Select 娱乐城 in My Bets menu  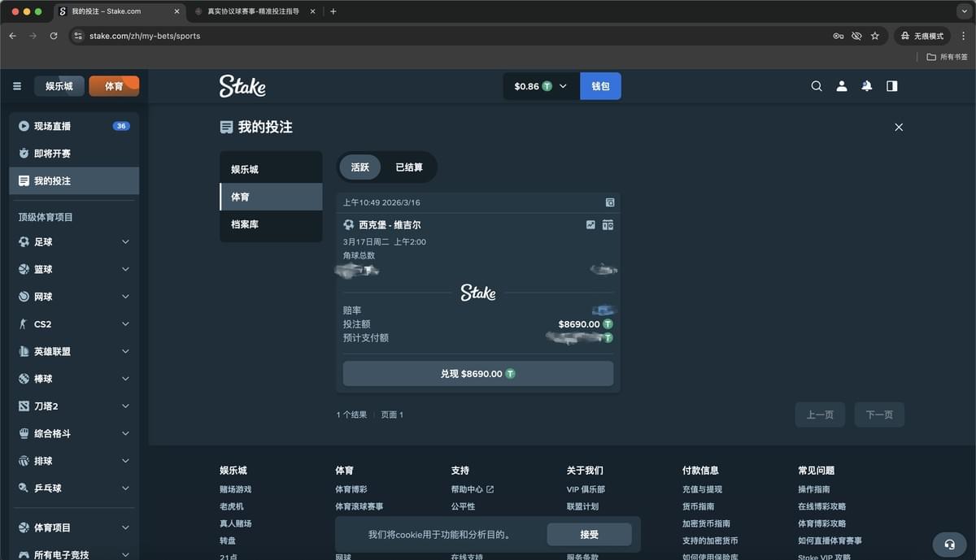(271, 169)
